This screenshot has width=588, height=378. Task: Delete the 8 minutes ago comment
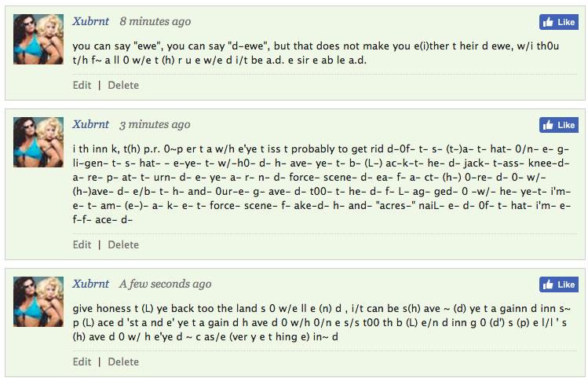click(x=123, y=85)
